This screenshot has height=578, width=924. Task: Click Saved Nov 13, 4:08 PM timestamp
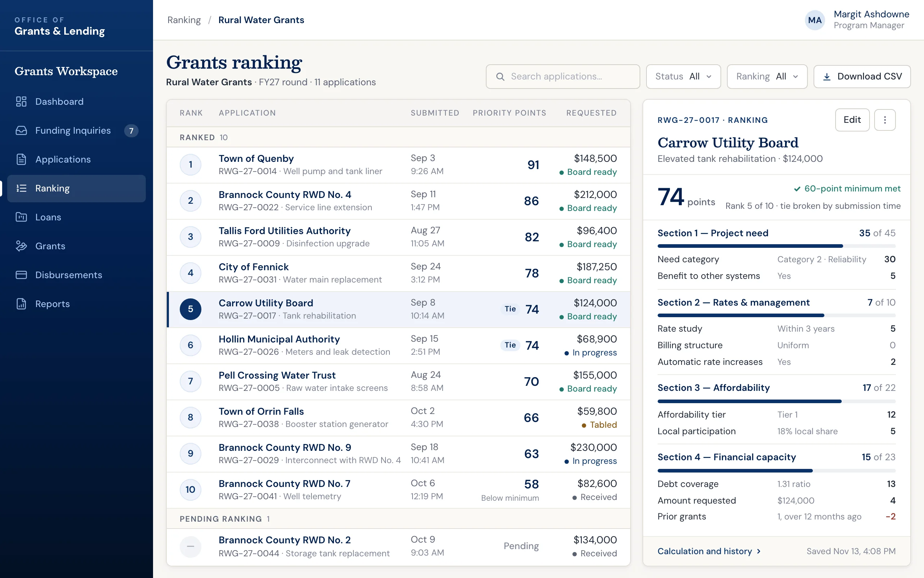(x=851, y=551)
